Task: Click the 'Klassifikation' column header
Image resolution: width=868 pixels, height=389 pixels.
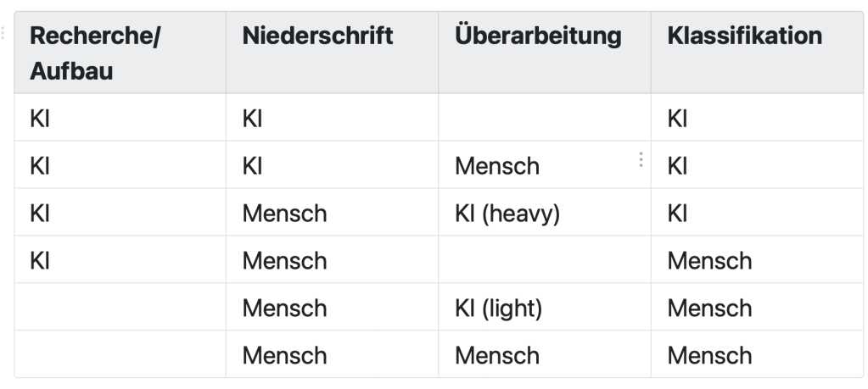Action: 744,36
